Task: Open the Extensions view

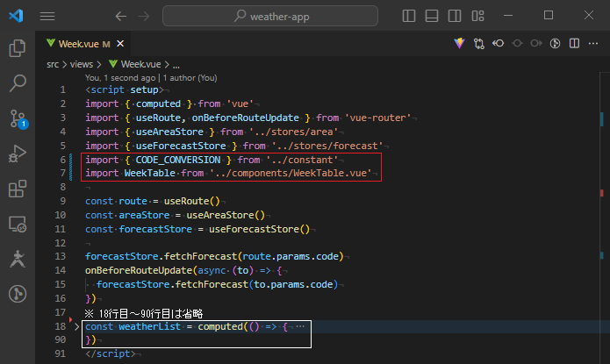Action: point(18,189)
